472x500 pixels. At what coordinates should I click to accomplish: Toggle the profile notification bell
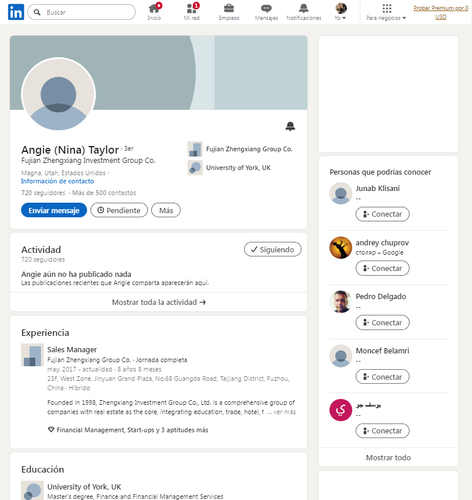[x=290, y=126]
